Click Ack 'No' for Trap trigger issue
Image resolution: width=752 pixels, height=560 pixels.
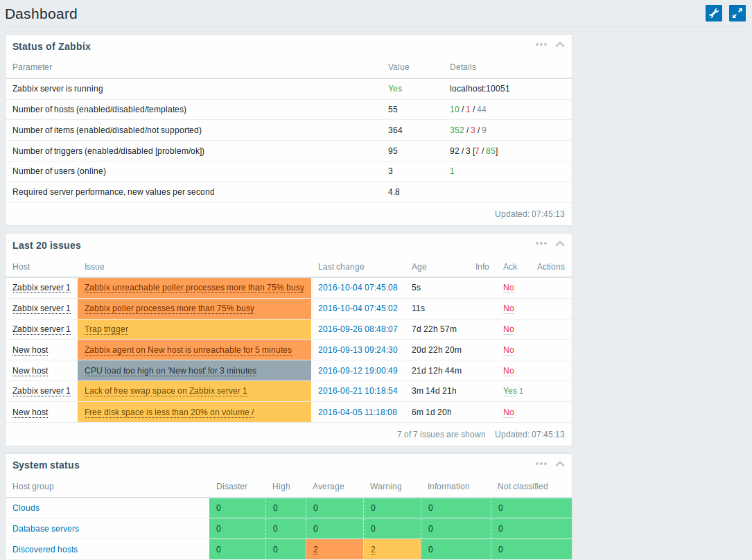point(508,329)
